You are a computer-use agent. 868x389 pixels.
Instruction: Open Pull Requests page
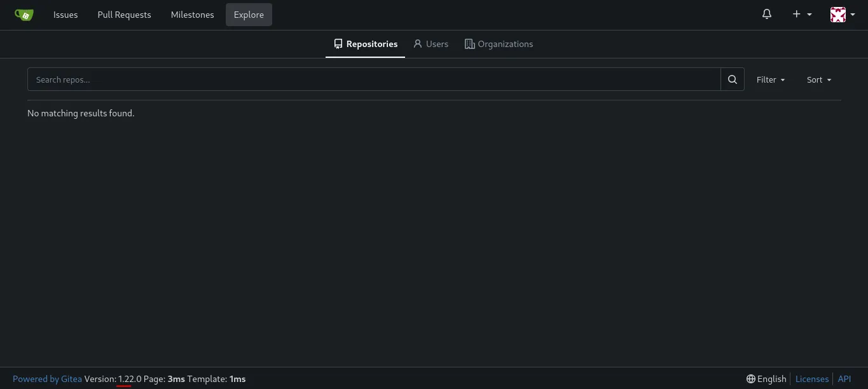(124, 15)
